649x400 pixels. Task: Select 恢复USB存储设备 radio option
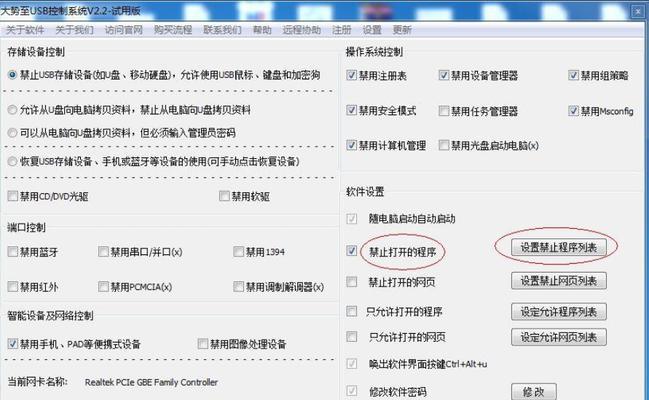tap(12, 161)
